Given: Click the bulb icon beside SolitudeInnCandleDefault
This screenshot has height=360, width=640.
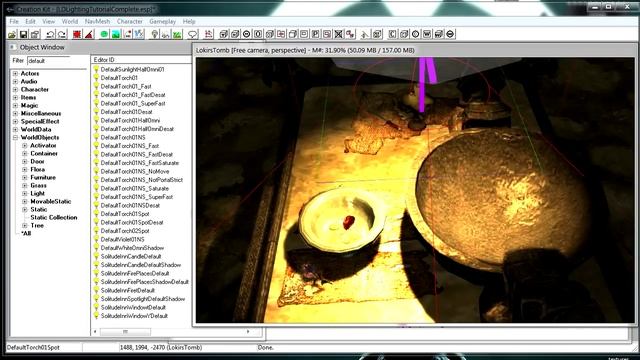Looking at the screenshot, I should click(x=96, y=256).
